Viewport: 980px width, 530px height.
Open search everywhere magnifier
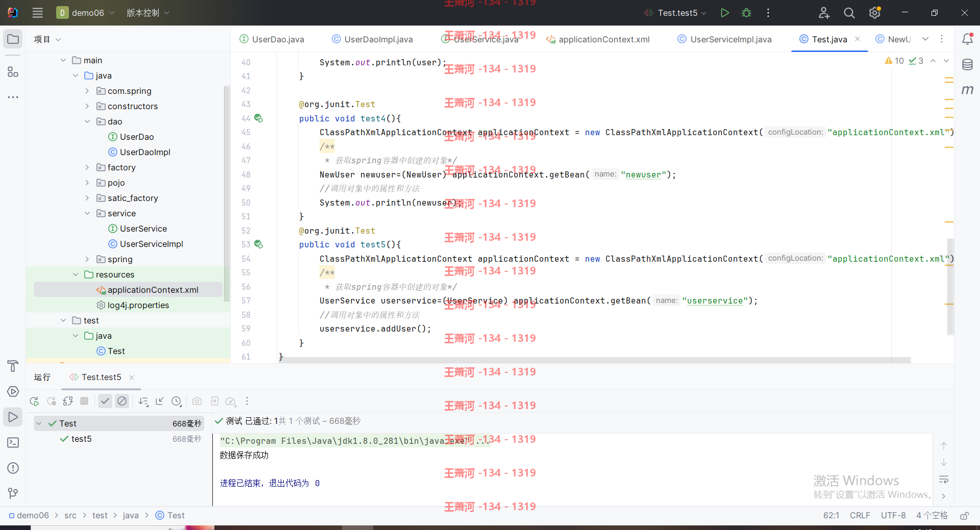(849, 13)
